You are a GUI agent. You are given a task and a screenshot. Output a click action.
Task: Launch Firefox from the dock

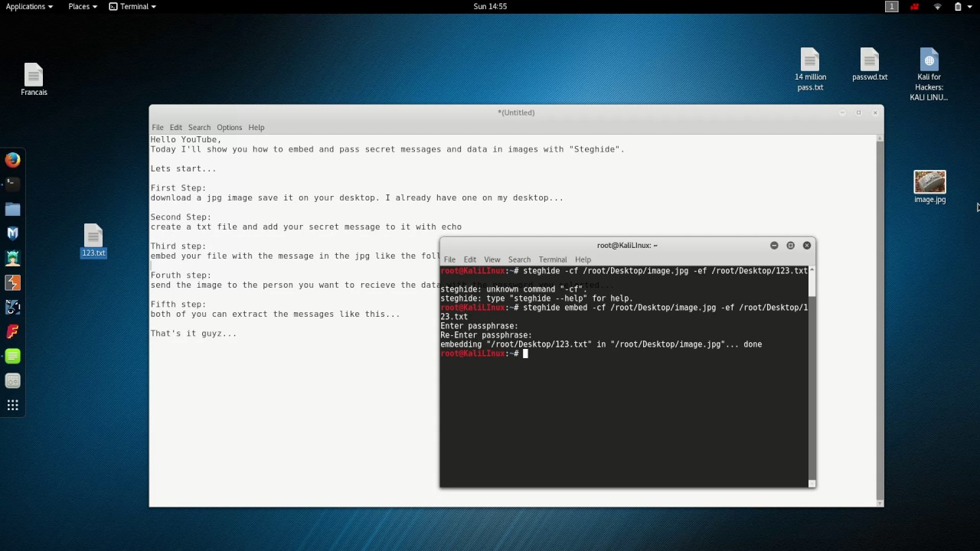click(x=12, y=160)
